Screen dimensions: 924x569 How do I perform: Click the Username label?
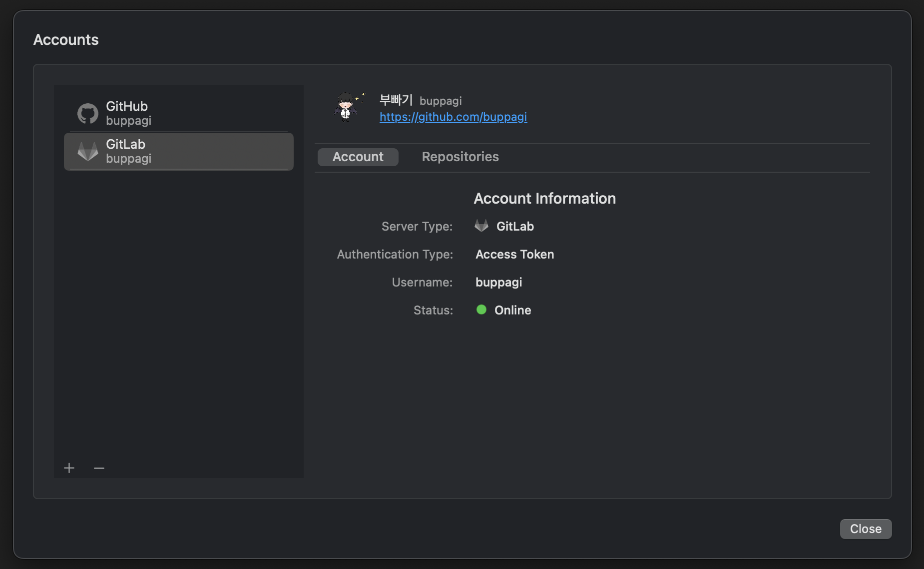pos(422,282)
